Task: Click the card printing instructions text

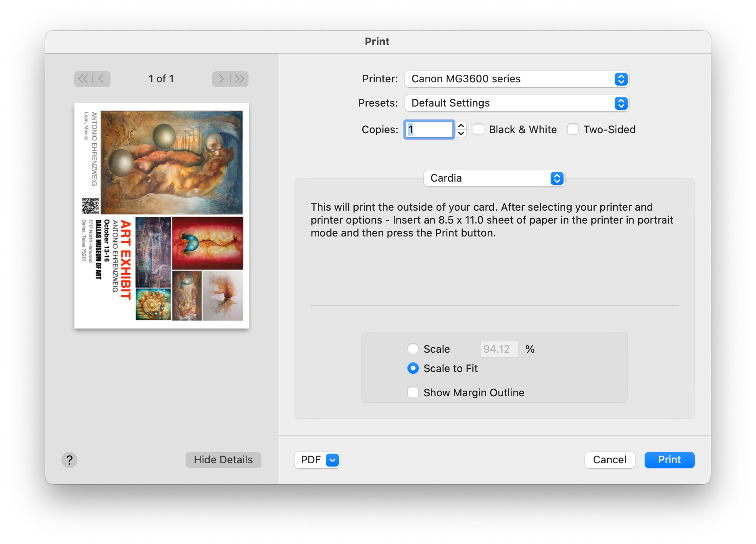Action: tap(492, 220)
